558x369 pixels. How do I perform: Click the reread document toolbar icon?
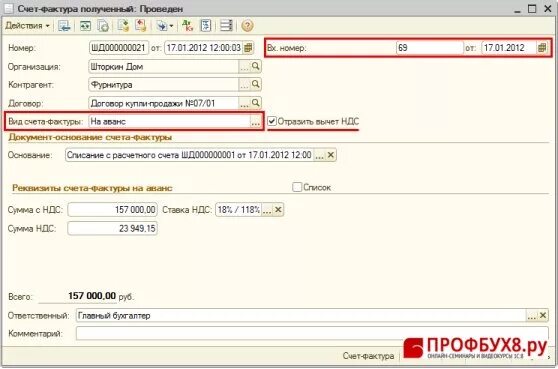click(85, 26)
